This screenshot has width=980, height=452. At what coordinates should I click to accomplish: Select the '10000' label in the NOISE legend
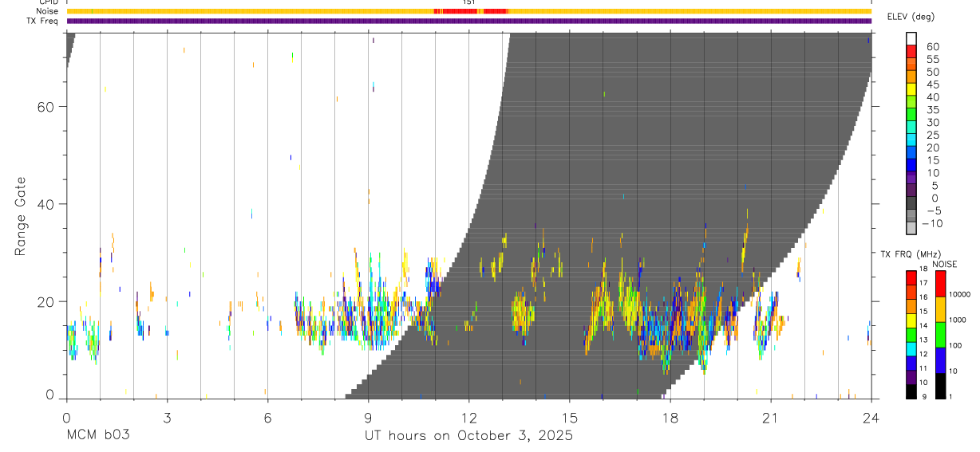coord(961,294)
